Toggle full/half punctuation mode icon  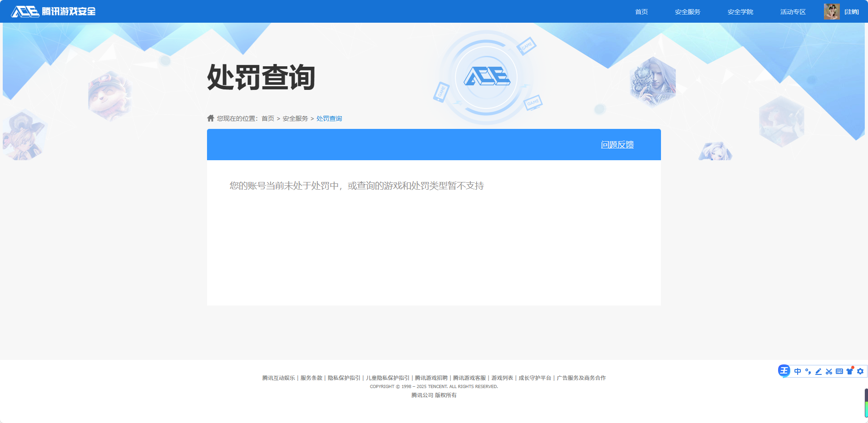point(808,371)
